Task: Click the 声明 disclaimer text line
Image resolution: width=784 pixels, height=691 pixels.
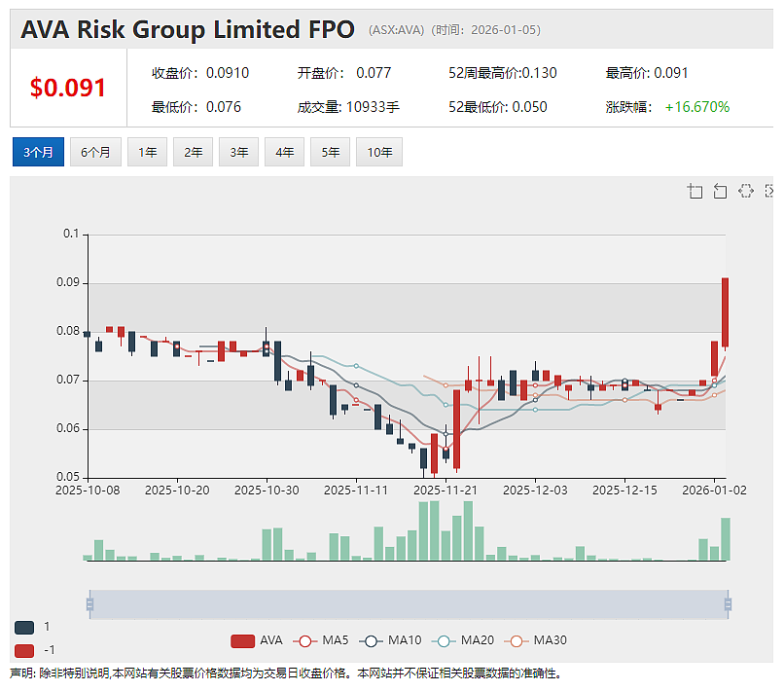Action: click(x=286, y=673)
